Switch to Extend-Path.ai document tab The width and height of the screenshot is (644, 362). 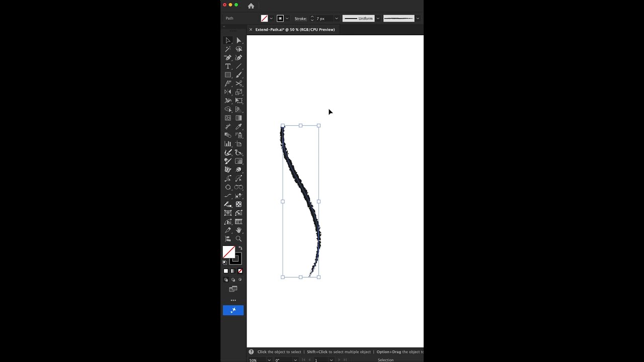[295, 30]
